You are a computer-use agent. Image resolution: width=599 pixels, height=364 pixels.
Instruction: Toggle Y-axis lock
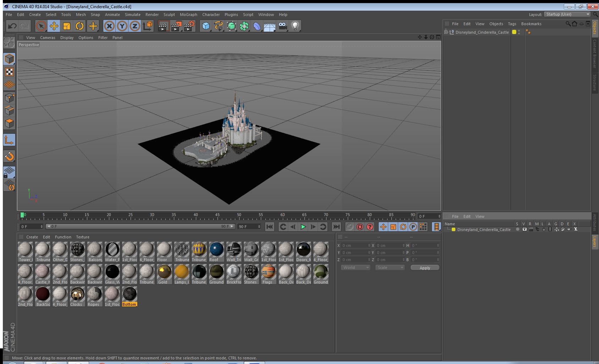122,26
